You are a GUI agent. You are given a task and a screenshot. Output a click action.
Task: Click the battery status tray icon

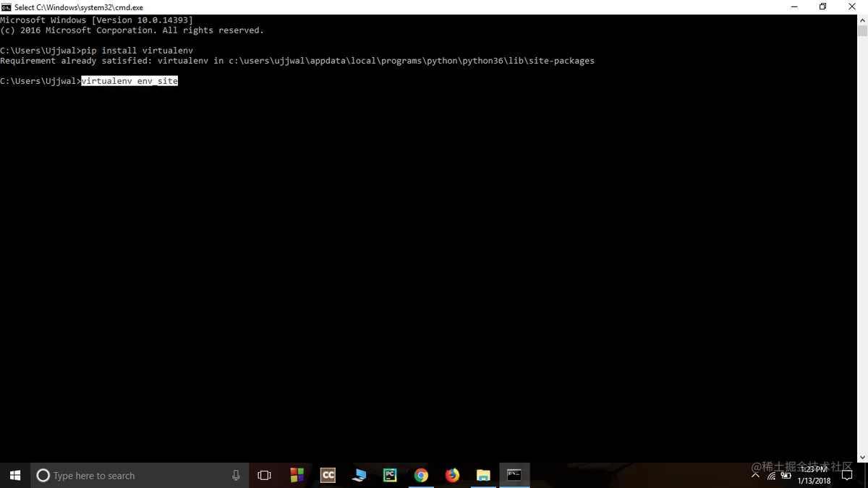pos(786,476)
